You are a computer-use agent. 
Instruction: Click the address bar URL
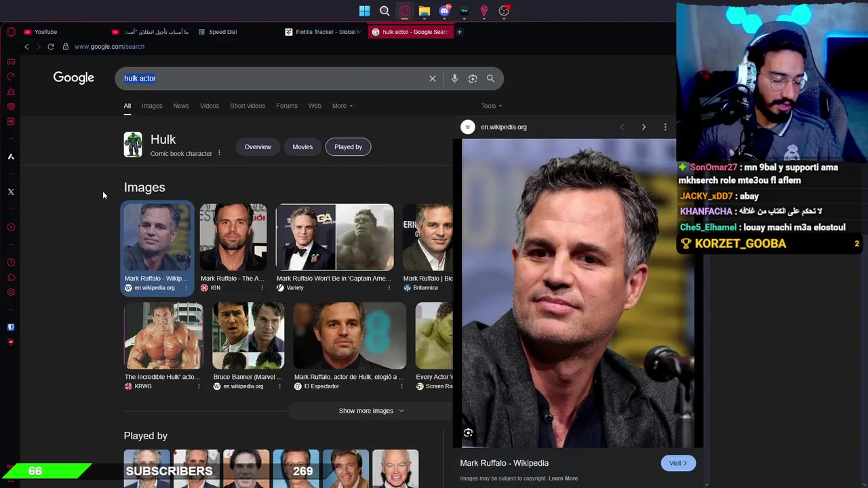click(109, 47)
